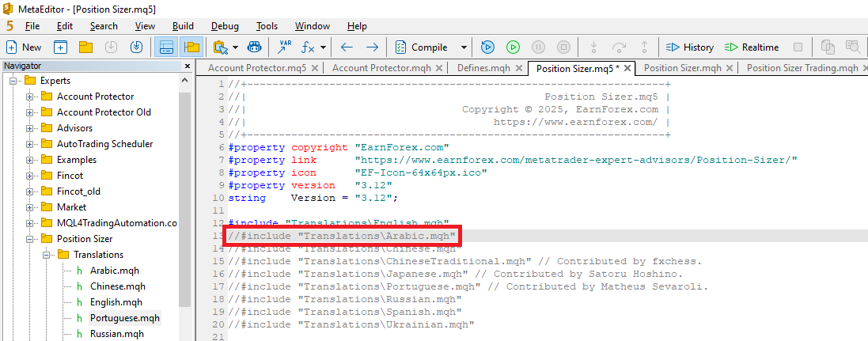Click the Navigate Forward arrow
Viewport: 868px width, 341px height.
pyautogui.click(x=371, y=47)
